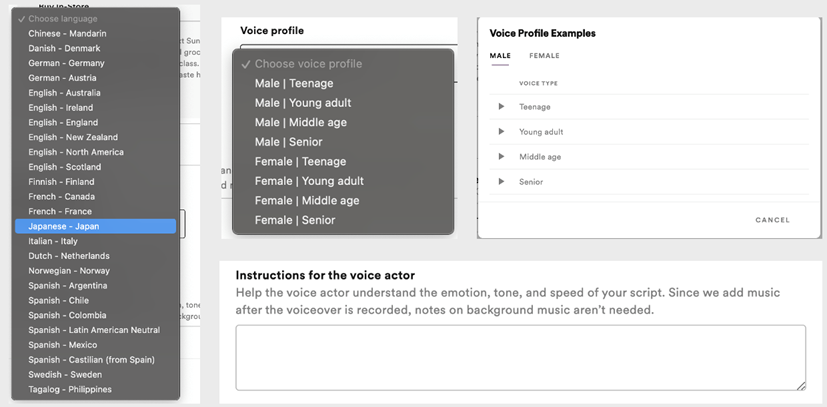Screen dimensions: 827x407
Task: Click inside the voice actor instructions text box
Action: (521, 357)
